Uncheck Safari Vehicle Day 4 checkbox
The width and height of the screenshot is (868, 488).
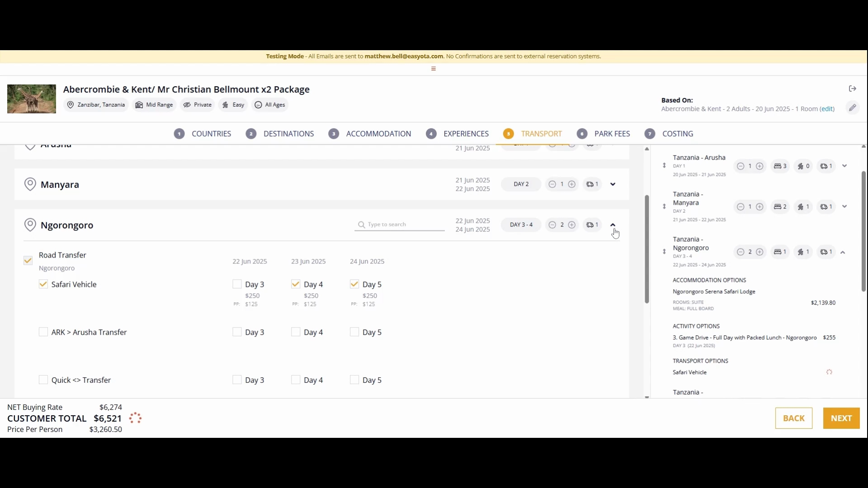coord(296,284)
